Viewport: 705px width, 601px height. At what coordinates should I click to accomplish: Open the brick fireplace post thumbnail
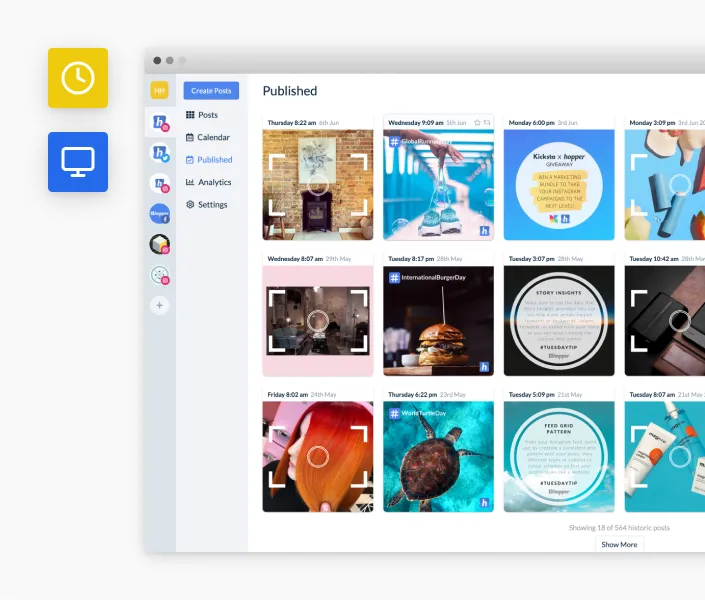(318, 185)
